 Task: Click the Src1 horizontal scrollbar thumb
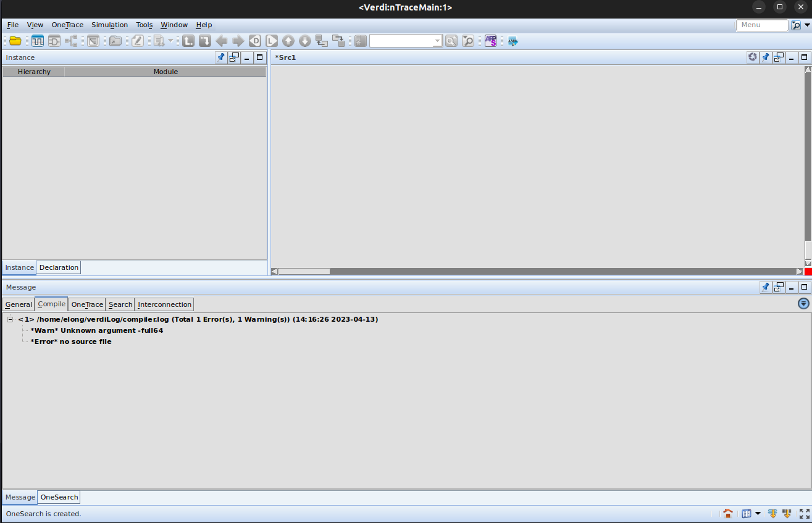(304, 271)
